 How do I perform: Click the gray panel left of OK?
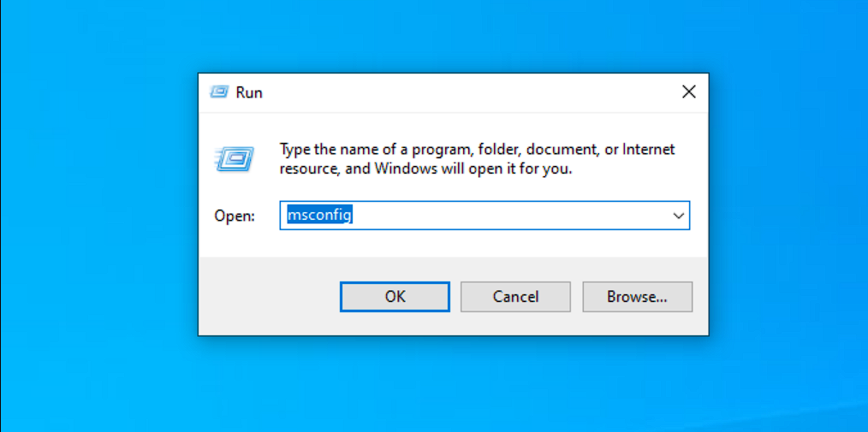coord(267,297)
